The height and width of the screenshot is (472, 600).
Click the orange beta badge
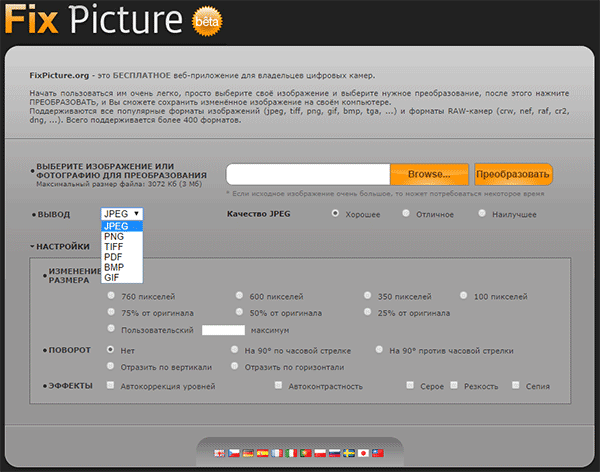click(207, 21)
